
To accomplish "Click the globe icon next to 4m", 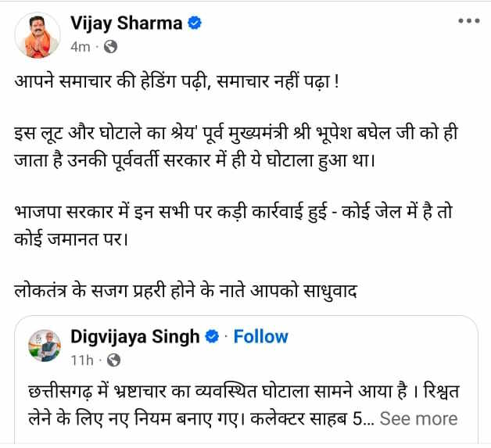I will click(111, 46).
